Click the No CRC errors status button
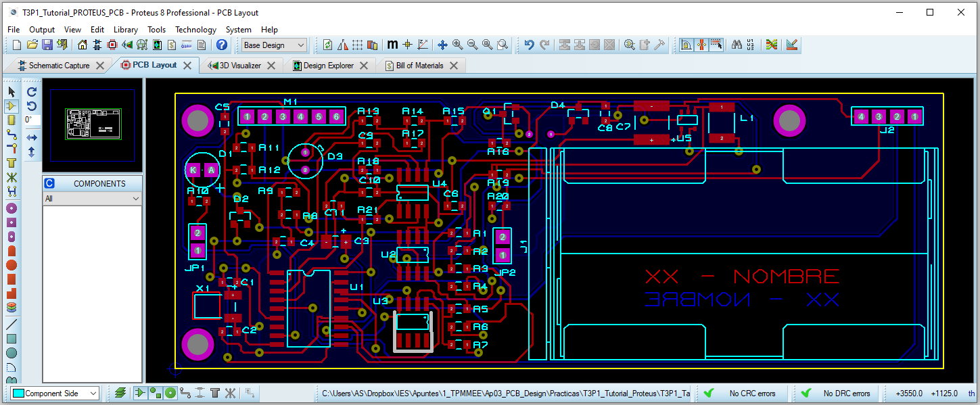 [x=741, y=393]
